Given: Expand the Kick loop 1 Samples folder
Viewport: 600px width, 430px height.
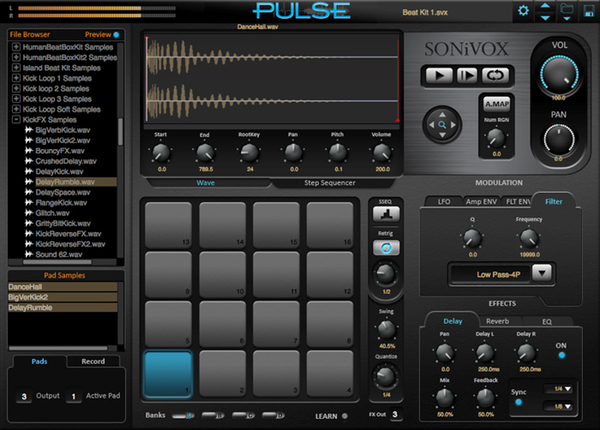Looking at the screenshot, I should coord(16,78).
